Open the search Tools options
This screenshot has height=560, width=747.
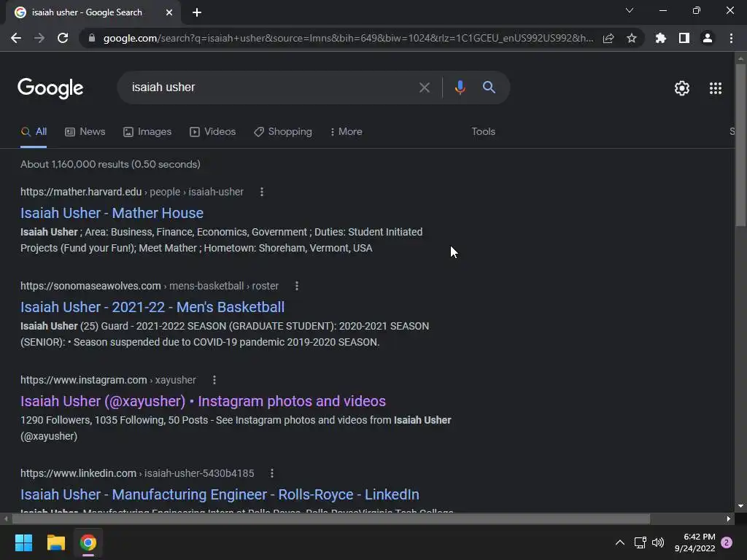coord(483,131)
